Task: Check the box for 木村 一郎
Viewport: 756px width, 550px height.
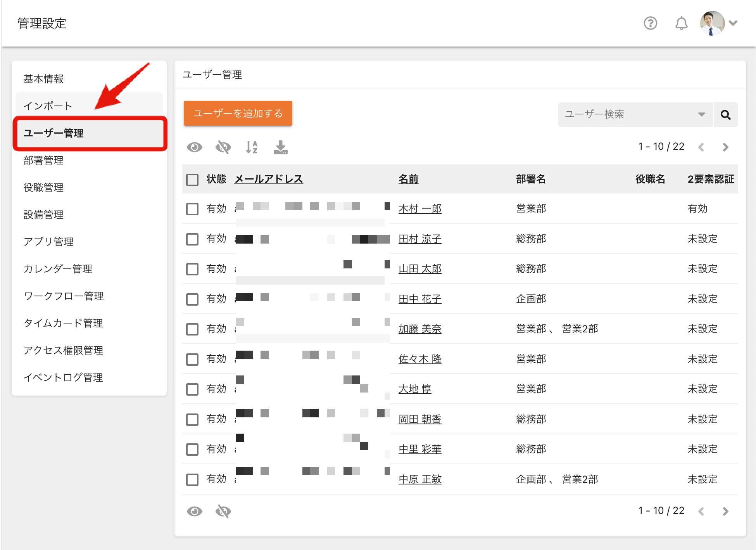Action: 192,209
